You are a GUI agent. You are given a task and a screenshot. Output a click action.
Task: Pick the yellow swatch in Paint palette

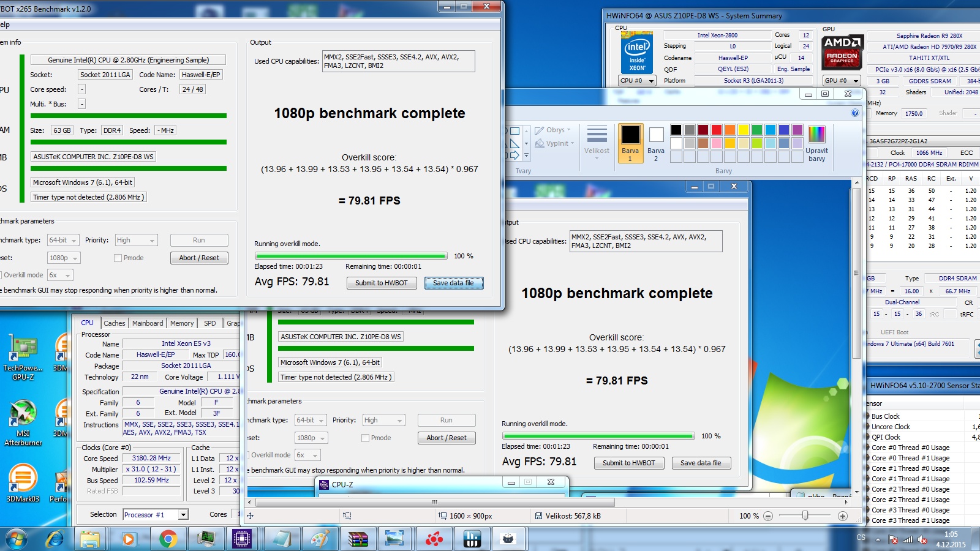pyautogui.click(x=743, y=130)
